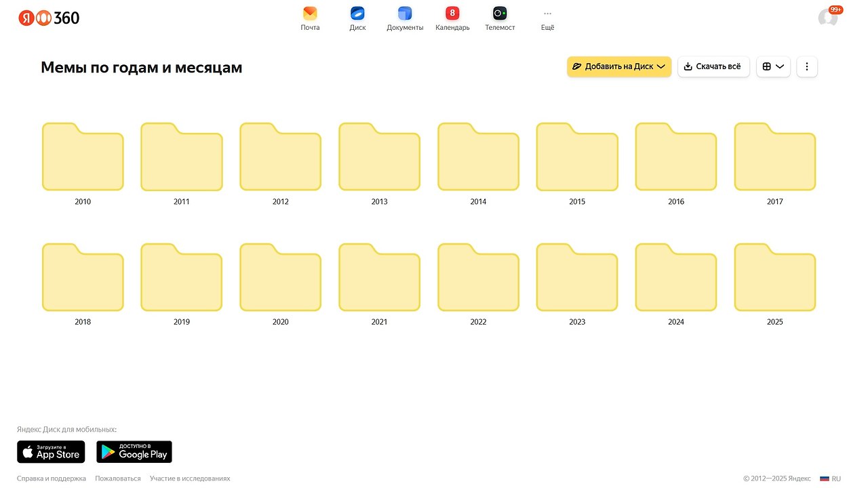This screenshot has height=488, width=868.
Task: Click the App Store download badge
Action: [x=51, y=452]
